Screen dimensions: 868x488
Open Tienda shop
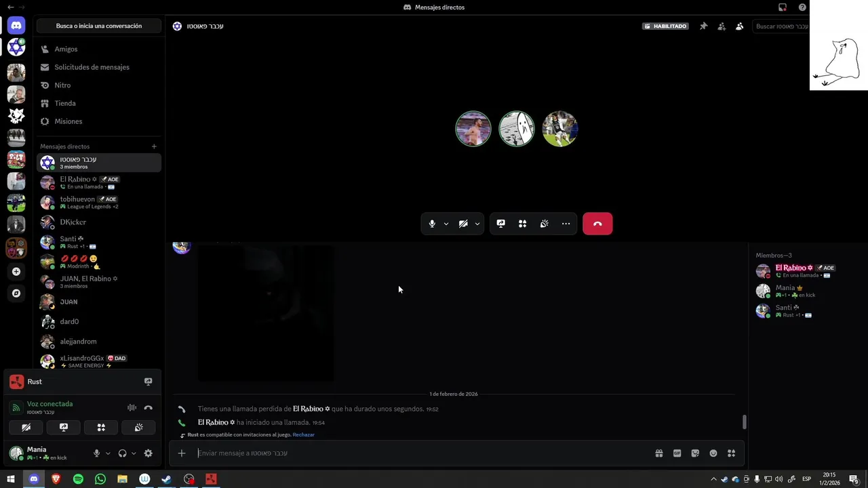[99, 103]
